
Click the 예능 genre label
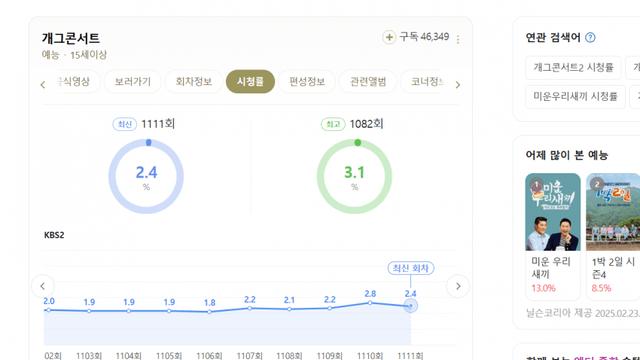tap(50, 55)
